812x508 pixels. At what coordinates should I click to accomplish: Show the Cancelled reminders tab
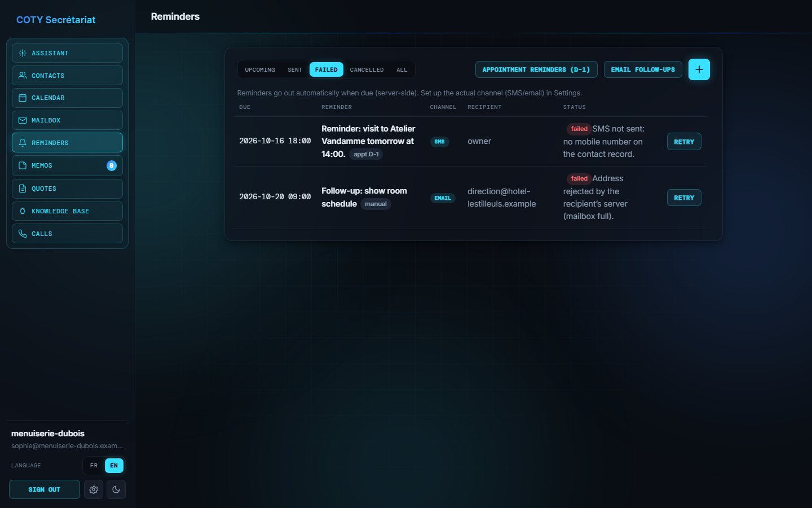[x=367, y=69]
